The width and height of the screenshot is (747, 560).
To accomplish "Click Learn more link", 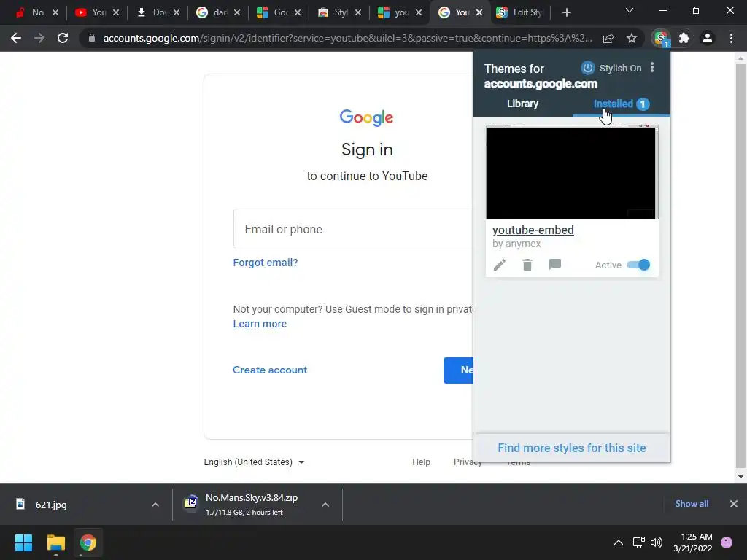I will (x=260, y=324).
